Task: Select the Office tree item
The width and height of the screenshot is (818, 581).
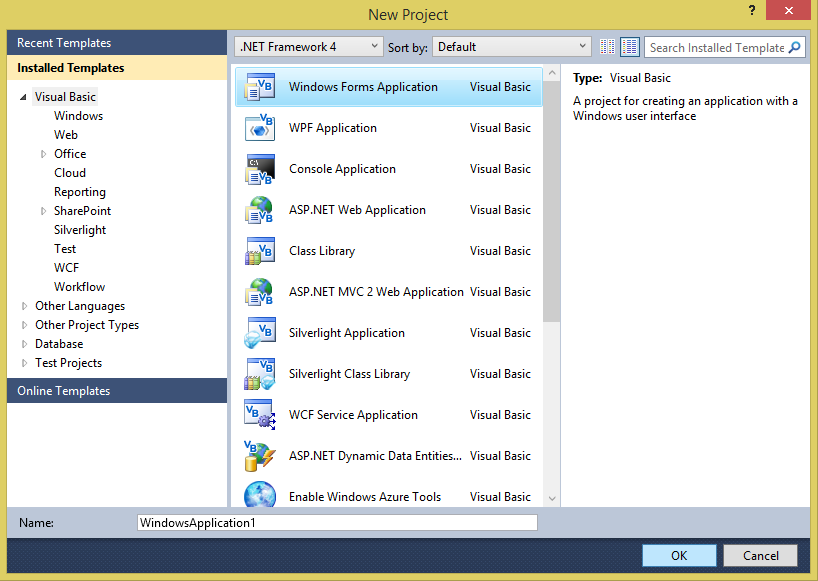Action: (x=70, y=154)
